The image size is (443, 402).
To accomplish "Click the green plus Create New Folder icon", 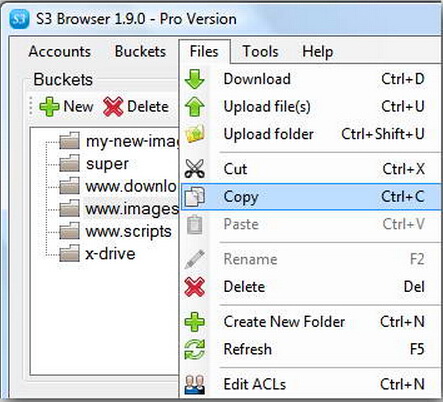I will coord(195,322).
